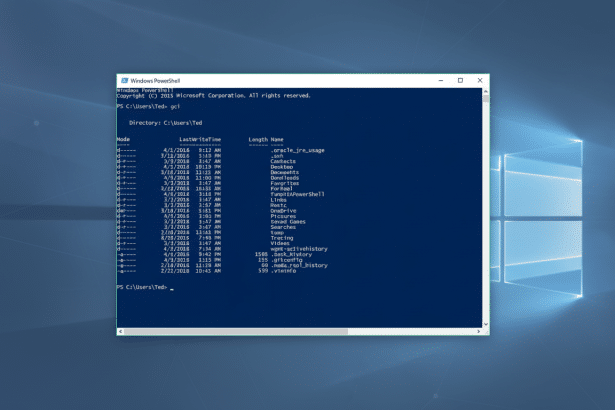The height and width of the screenshot is (410, 615).
Task: Click the Windows PowerShell title text
Action: tap(154, 80)
